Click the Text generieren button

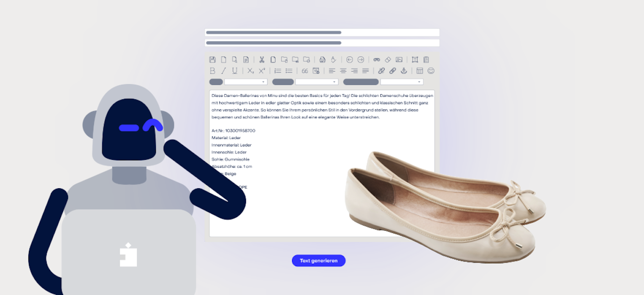coord(319,261)
